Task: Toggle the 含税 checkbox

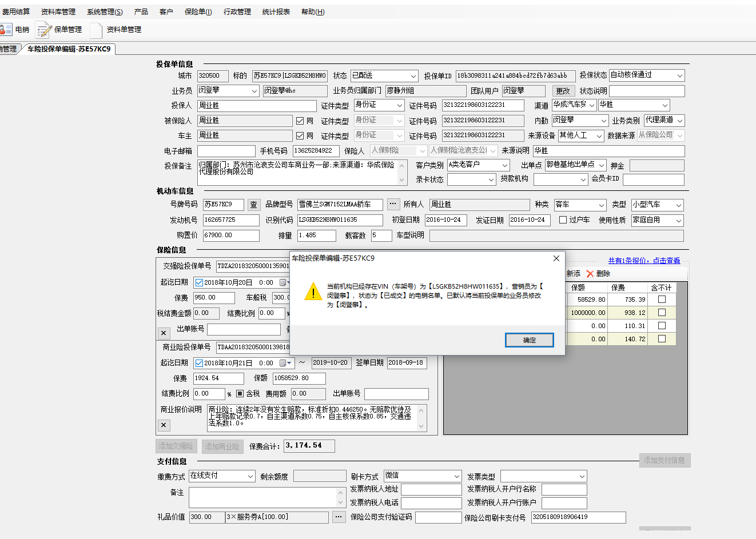Action: pos(240,394)
